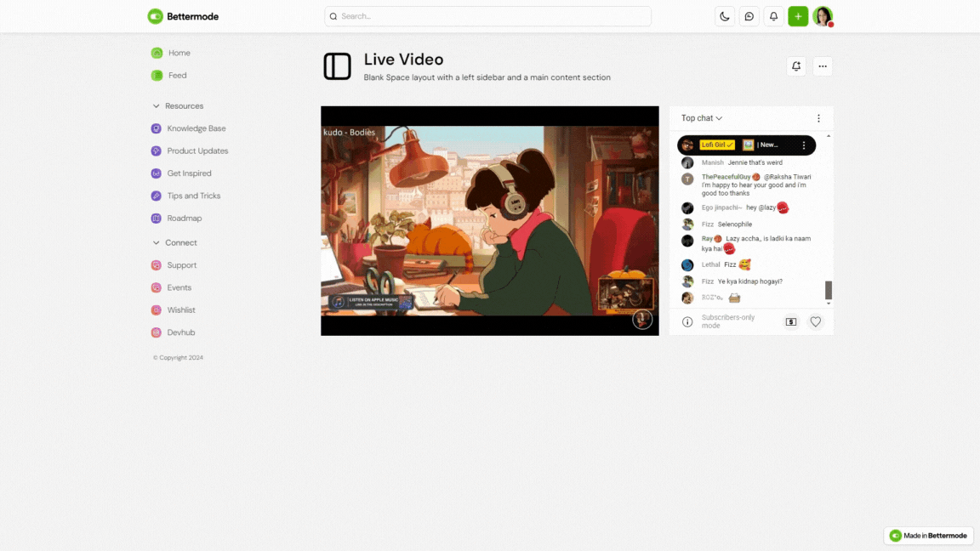Click the pumpkin thumbnail in video
Image resolution: width=980 pixels, height=551 pixels.
(625, 292)
